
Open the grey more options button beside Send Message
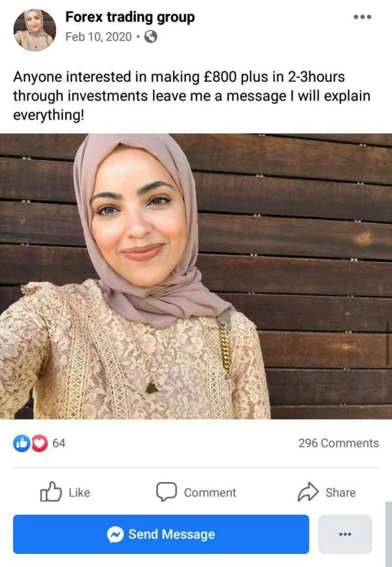345,534
